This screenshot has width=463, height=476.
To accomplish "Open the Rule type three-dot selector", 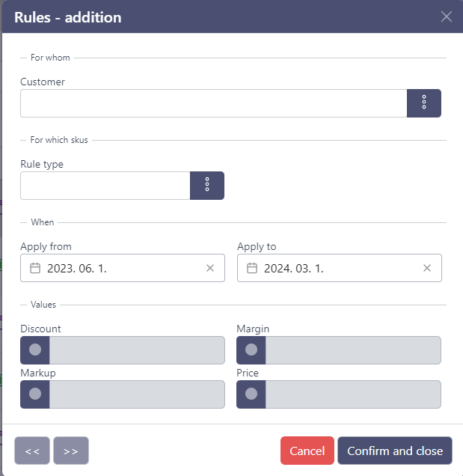I will coord(207,186).
